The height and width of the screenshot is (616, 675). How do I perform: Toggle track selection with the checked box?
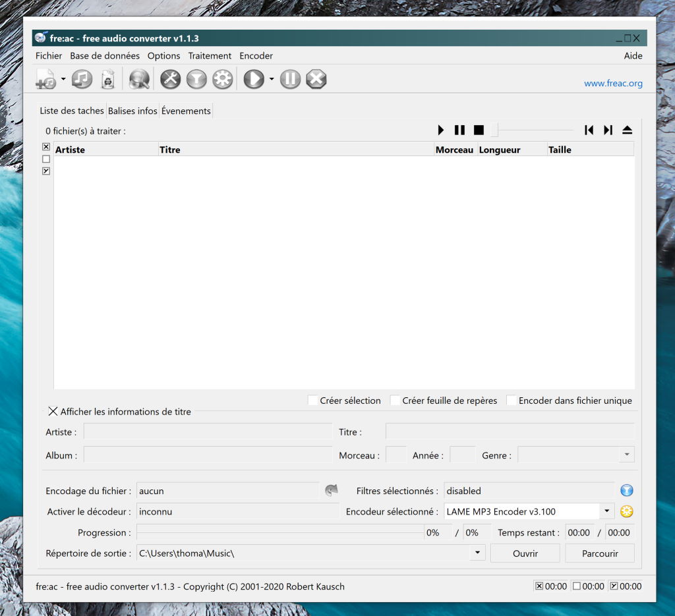(x=46, y=171)
